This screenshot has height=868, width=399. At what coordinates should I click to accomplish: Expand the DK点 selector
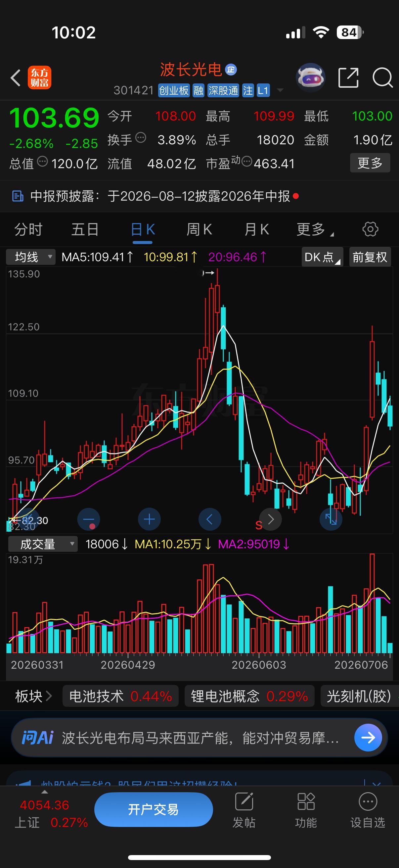point(322,257)
